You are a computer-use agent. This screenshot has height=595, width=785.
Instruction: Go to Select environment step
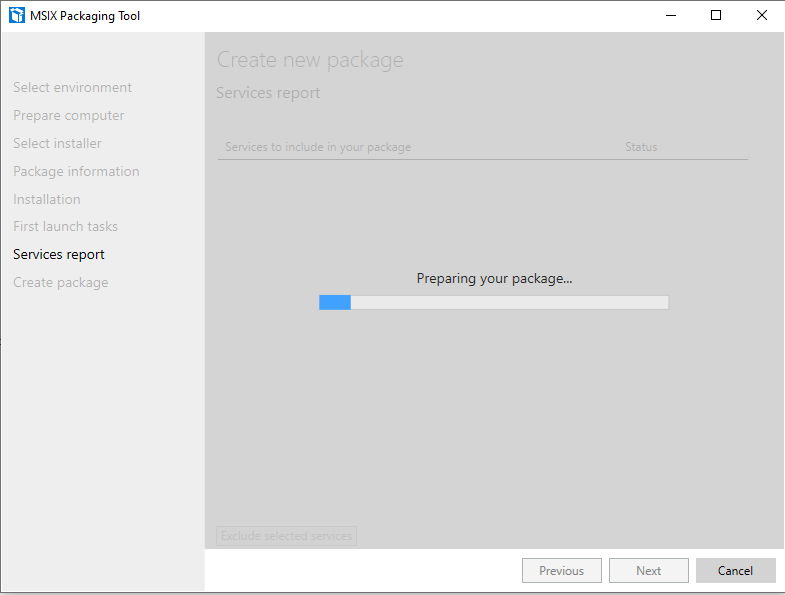click(72, 88)
